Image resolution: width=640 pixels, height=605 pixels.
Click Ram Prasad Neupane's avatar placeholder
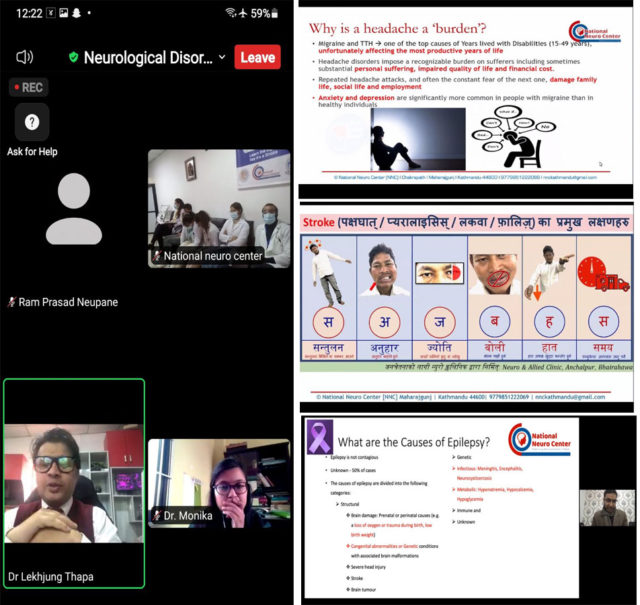click(73, 208)
